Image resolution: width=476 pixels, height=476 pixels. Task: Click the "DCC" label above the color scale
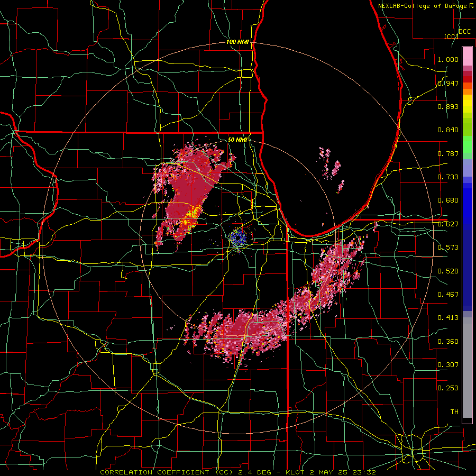click(464, 32)
